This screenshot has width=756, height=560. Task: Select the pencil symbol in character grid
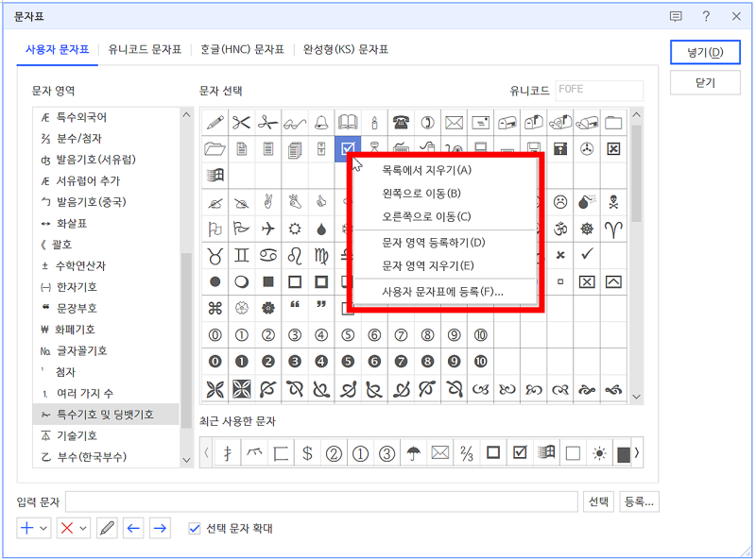click(x=215, y=123)
